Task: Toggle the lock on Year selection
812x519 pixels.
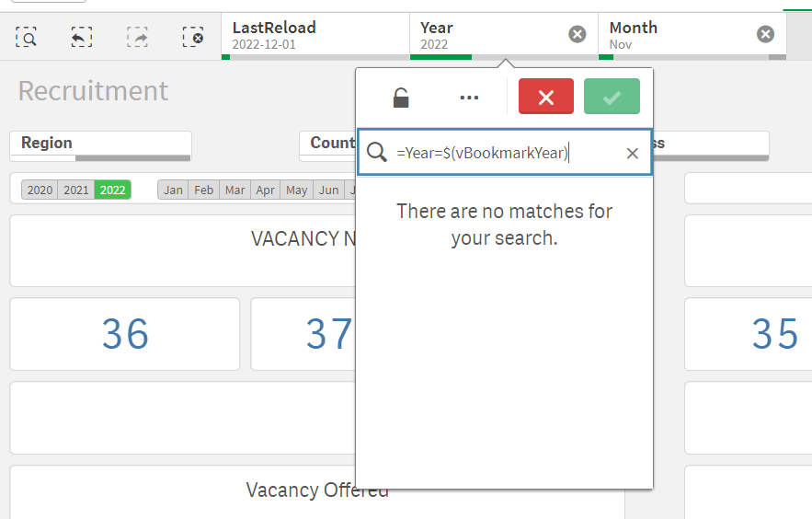Action: point(401,98)
